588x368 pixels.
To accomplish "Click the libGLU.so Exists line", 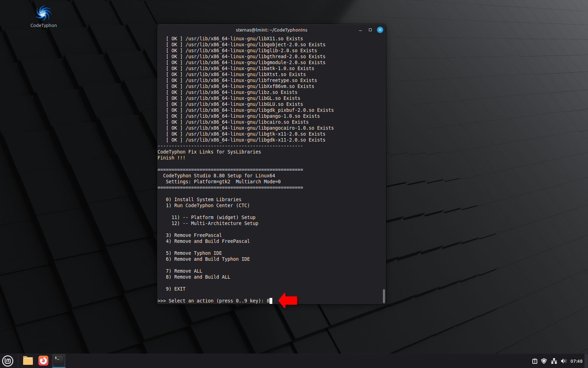I will pos(234,104).
